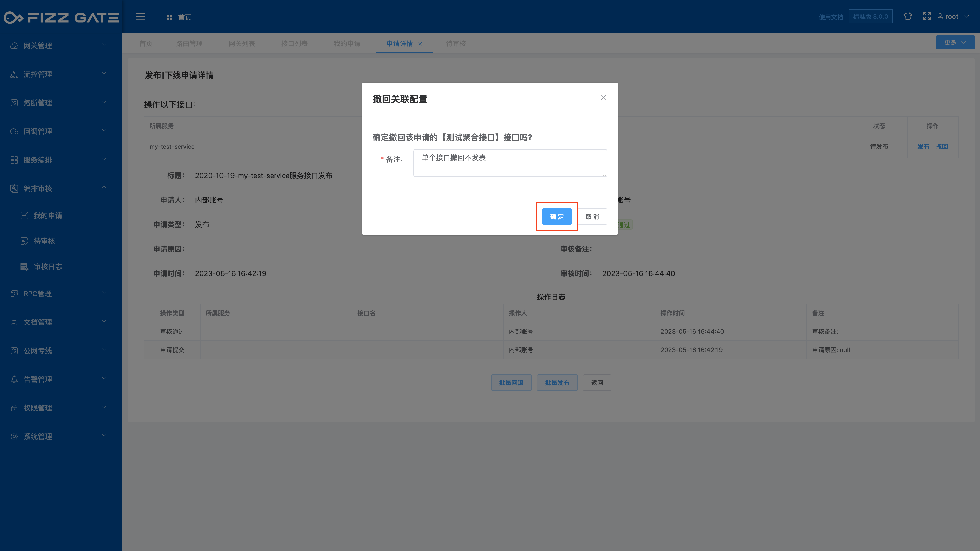Expand the 回调管理 menu chevron
This screenshot has height=551, width=980.
(104, 130)
